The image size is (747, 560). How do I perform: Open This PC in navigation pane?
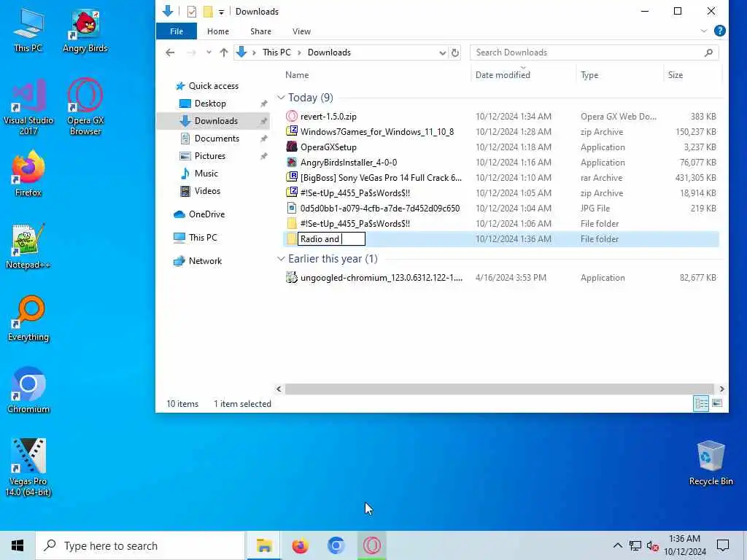203,237
